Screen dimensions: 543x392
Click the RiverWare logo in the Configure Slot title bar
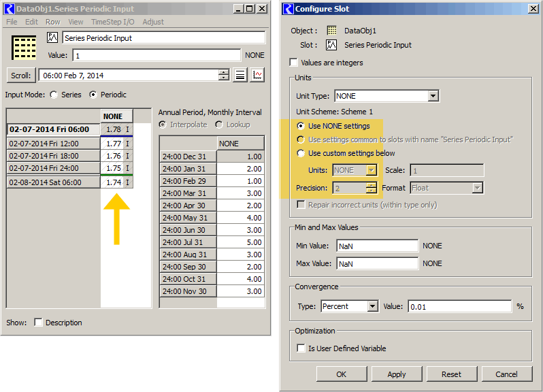(x=288, y=9)
